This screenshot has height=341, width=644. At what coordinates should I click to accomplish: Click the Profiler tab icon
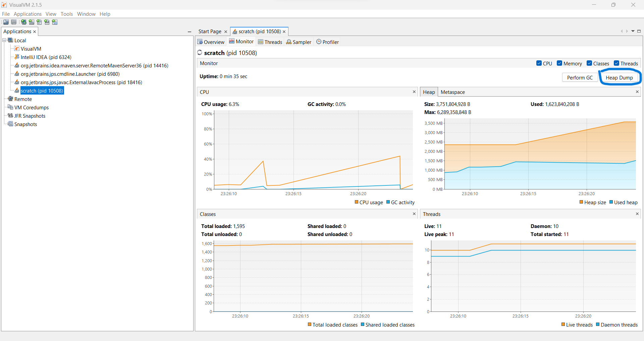319,42
